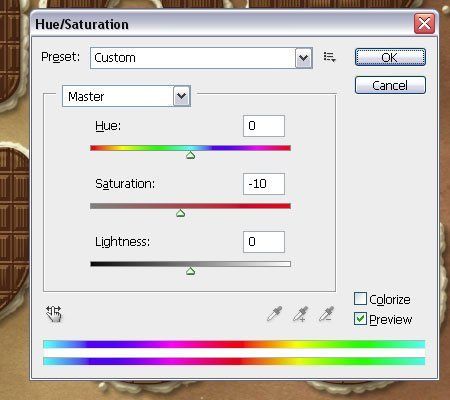Click the Saturation gradient track
Image resolution: width=450 pixels, height=400 pixels.
click(x=190, y=206)
